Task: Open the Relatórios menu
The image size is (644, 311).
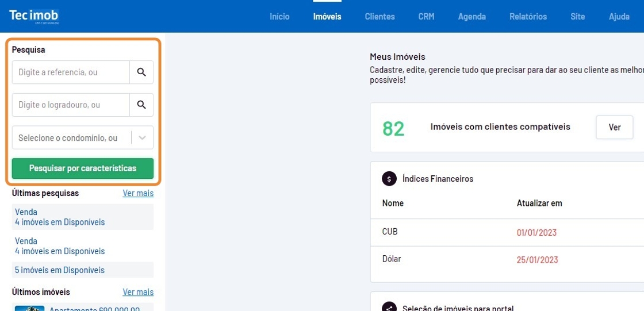Action: [528, 17]
